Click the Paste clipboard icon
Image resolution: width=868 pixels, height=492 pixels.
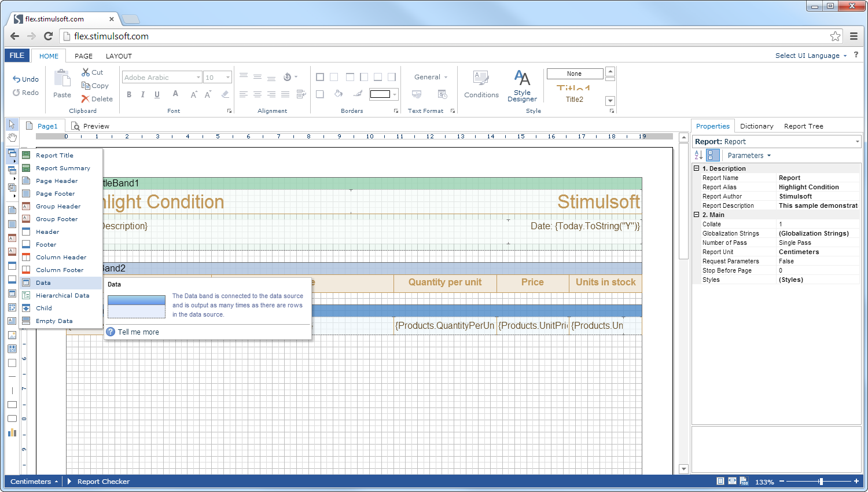[x=62, y=83]
